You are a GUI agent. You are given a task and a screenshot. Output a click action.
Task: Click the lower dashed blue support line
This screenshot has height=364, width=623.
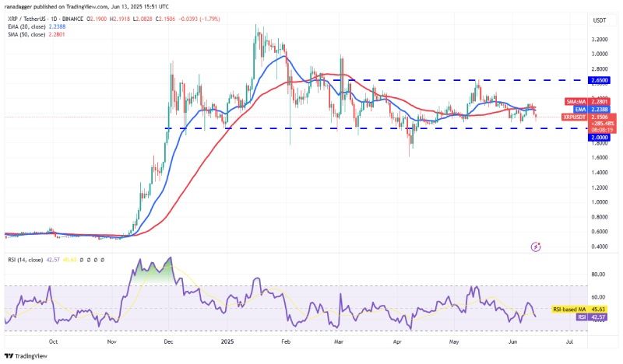376,128
